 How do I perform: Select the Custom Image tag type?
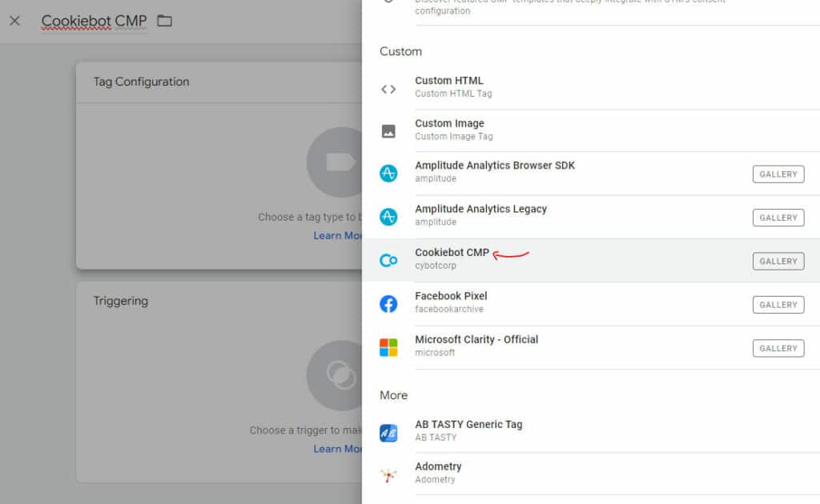[x=591, y=130]
